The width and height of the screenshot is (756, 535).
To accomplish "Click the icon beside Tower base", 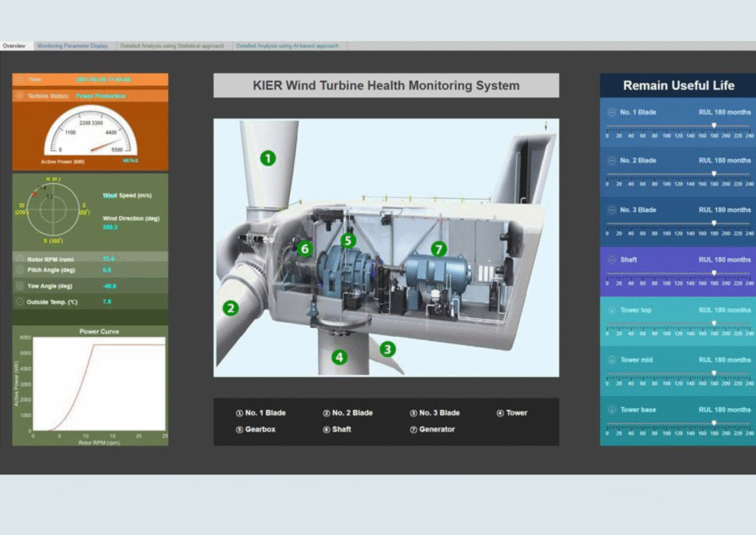I will 611,409.
